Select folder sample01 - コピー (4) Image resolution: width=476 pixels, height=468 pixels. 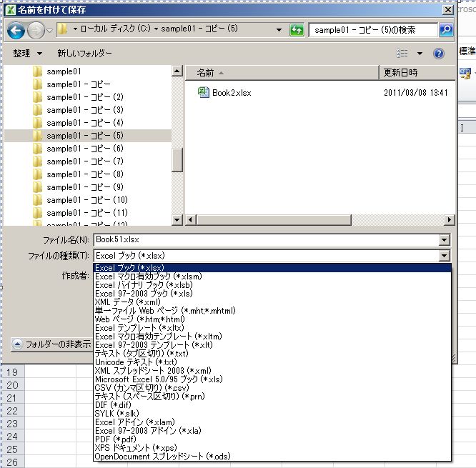tap(85, 123)
